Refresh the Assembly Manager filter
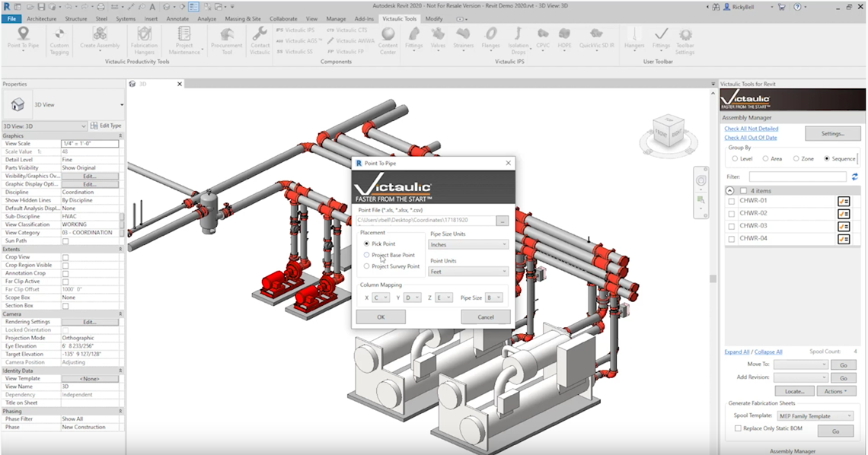Viewport: 868px width, 455px height. (x=855, y=177)
